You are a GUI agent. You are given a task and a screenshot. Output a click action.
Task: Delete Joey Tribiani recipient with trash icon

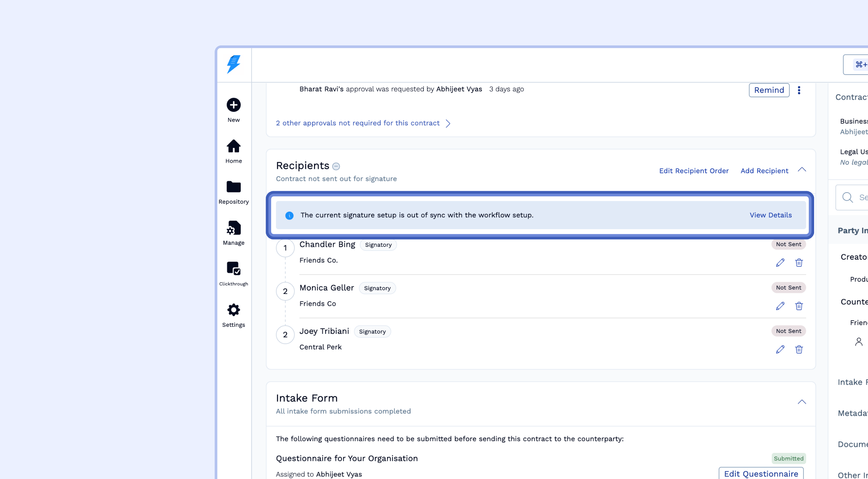click(799, 350)
